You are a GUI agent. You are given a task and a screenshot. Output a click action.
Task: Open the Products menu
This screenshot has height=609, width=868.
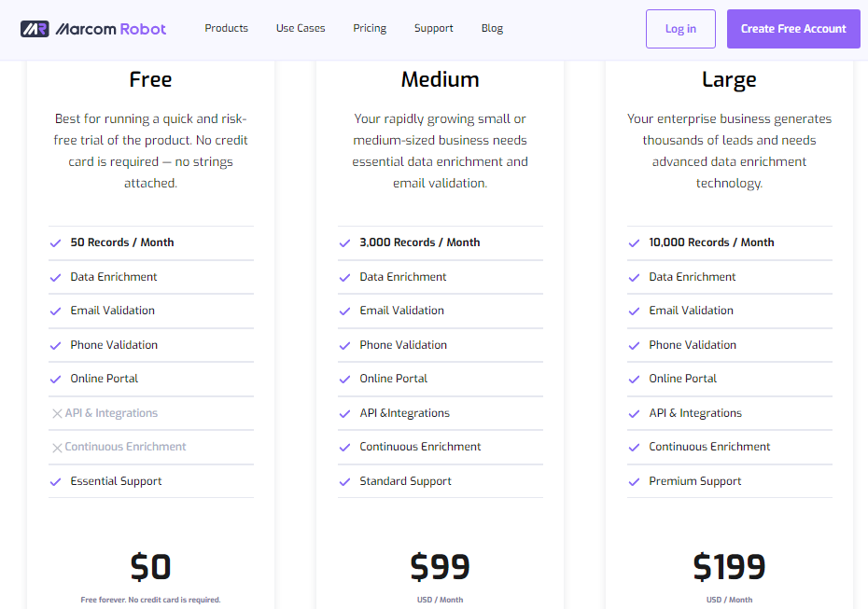[x=227, y=28]
